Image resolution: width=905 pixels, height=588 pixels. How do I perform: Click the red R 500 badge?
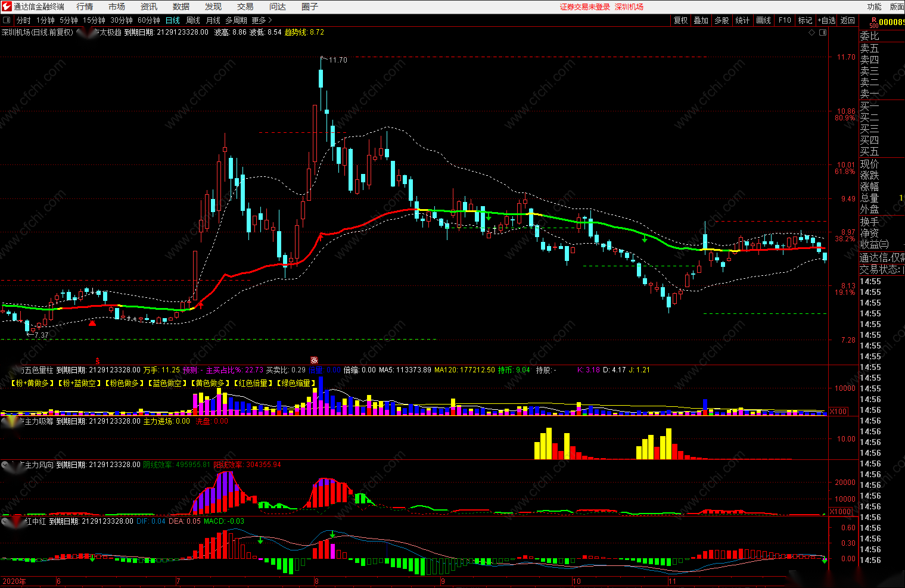click(873, 23)
